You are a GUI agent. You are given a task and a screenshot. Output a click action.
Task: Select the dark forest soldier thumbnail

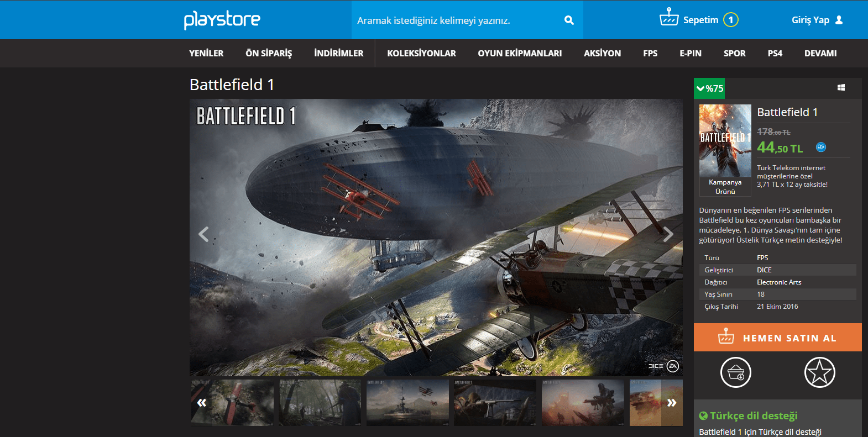click(320, 403)
